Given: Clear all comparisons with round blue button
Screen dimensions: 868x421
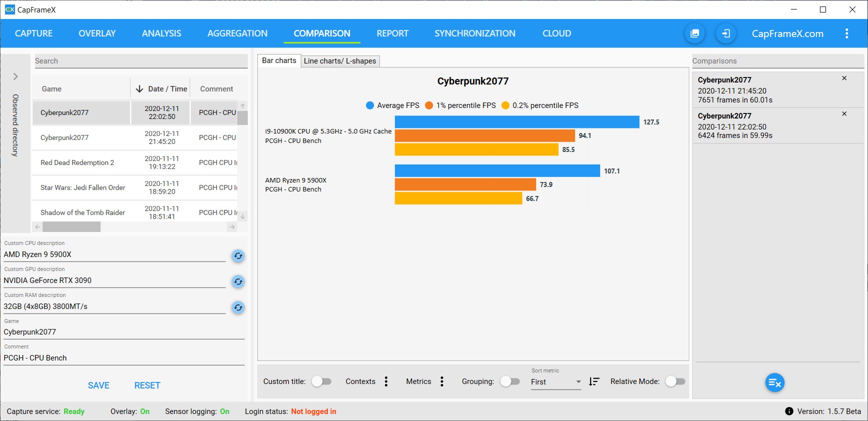Looking at the screenshot, I should pyautogui.click(x=774, y=383).
